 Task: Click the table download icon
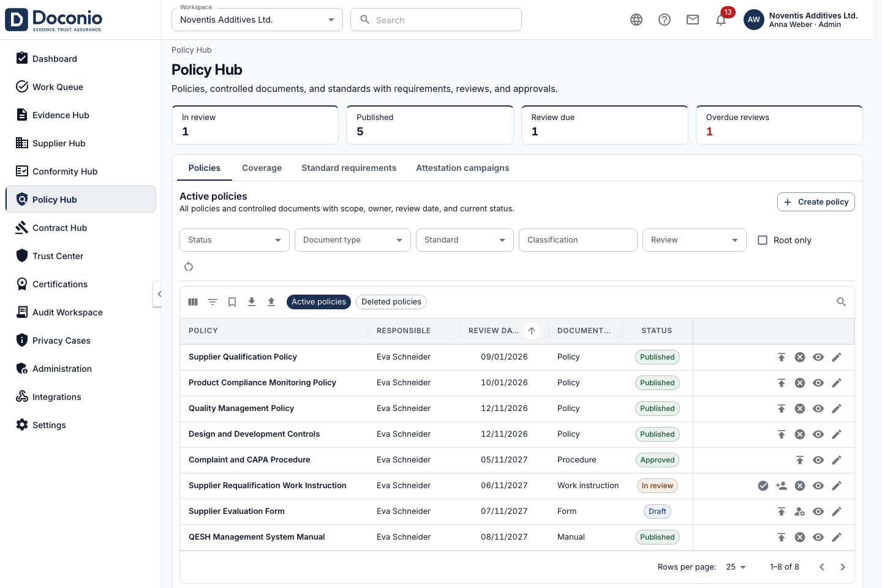tap(252, 302)
